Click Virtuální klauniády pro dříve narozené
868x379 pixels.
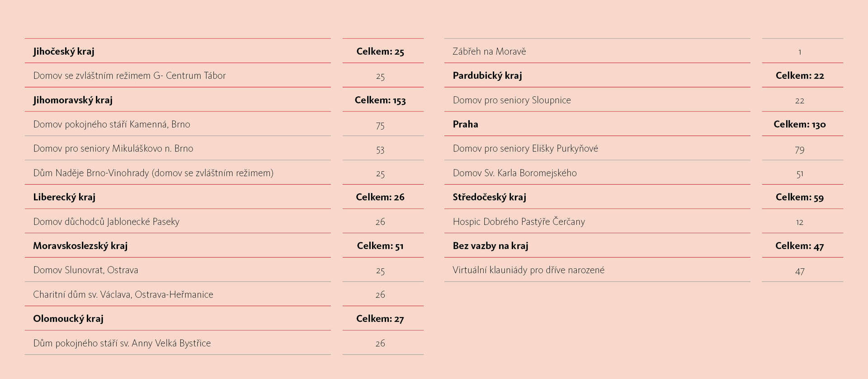pyautogui.click(x=528, y=270)
